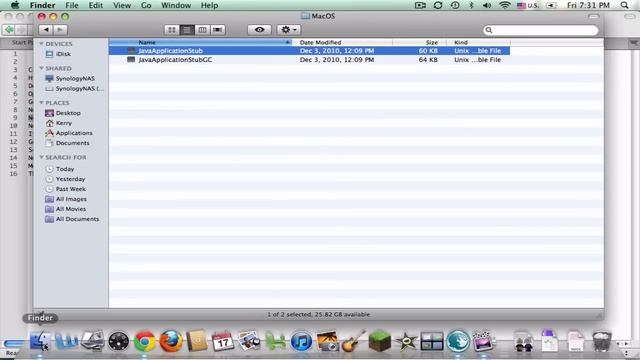Open iTunes from the Dock
Viewport: 640px width, 360px height.
[x=301, y=341]
